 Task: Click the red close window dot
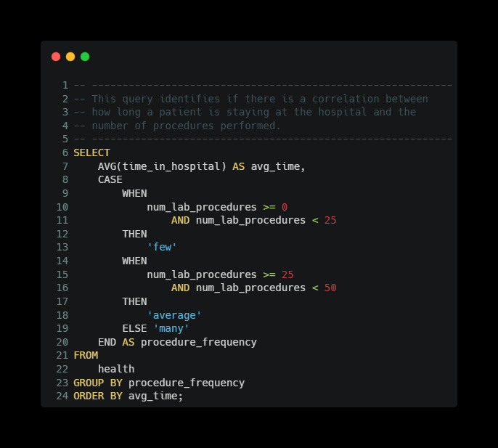[x=56, y=57]
